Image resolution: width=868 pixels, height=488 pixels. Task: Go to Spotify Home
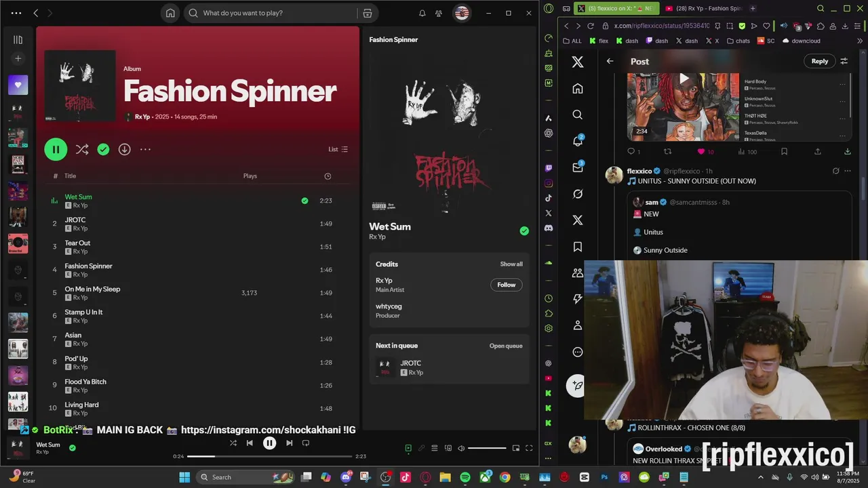(x=170, y=13)
